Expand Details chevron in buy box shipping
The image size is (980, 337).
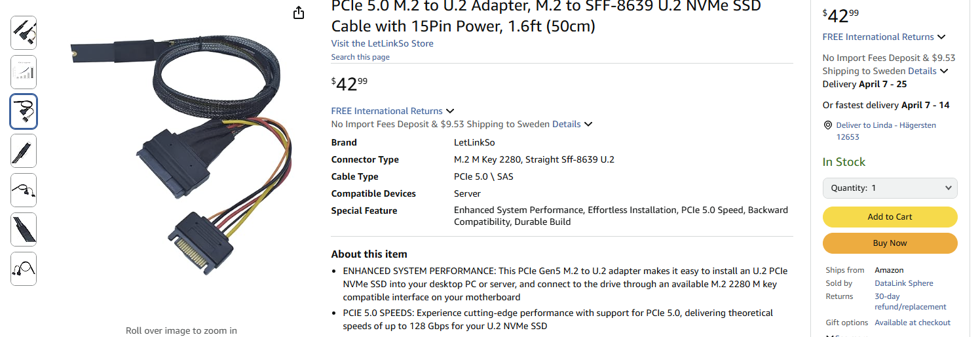tap(944, 71)
